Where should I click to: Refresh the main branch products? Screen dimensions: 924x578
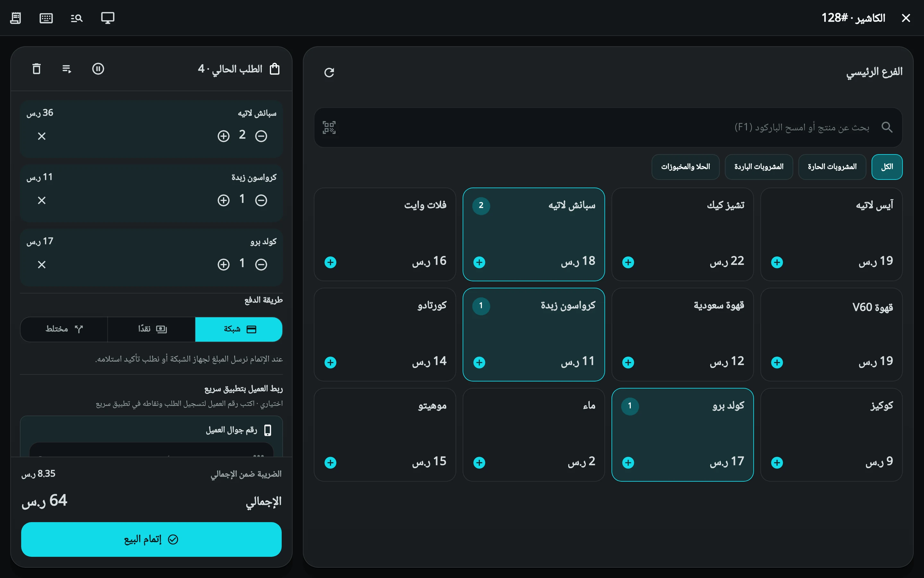(x=329, y=72)
